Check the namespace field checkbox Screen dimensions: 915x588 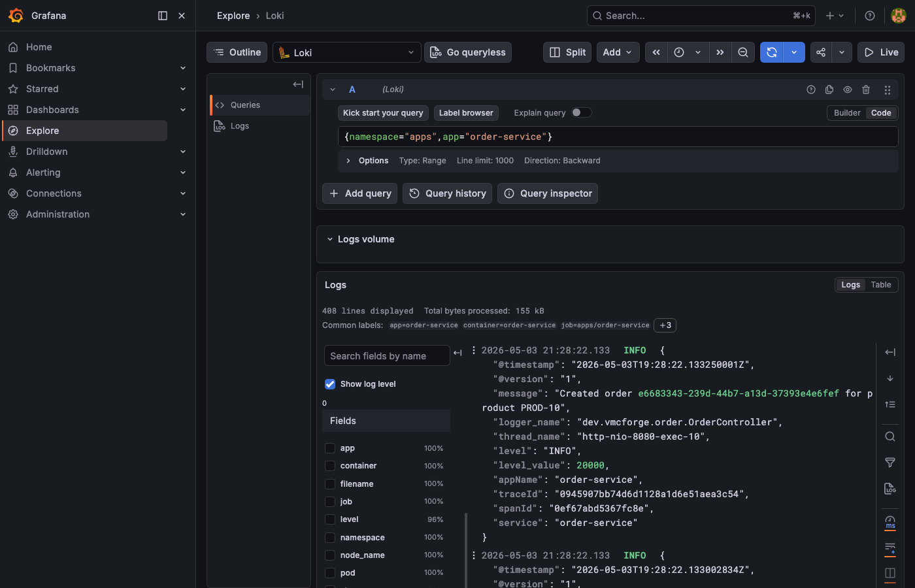pyautogui.click(x=330, y=538)
